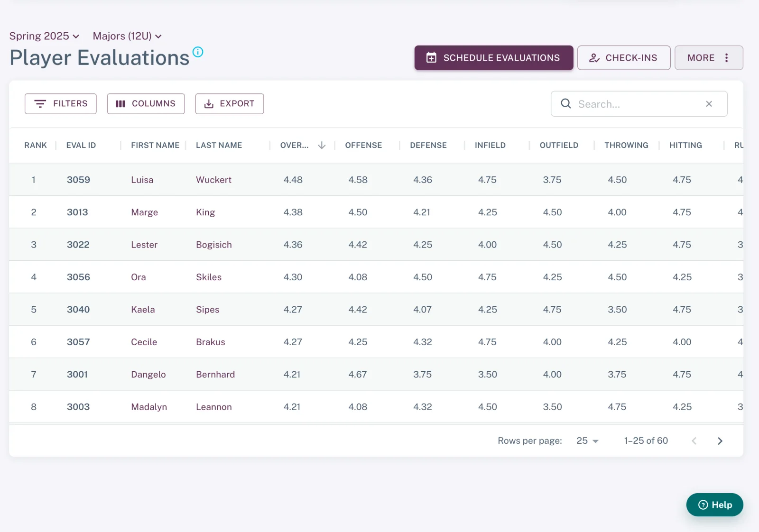Viewport: 759px width, 532px height.
Task: Sort by HITTING column header
Action: (685, 145)
